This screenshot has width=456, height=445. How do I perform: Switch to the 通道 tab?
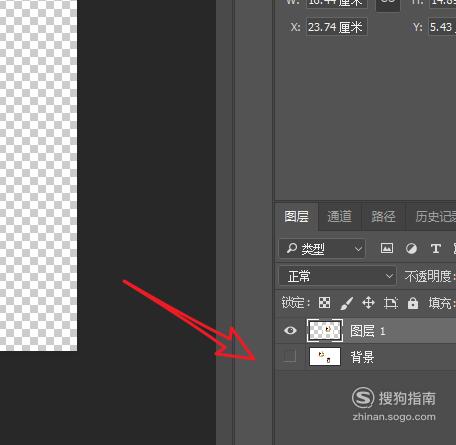coord(339,216)
